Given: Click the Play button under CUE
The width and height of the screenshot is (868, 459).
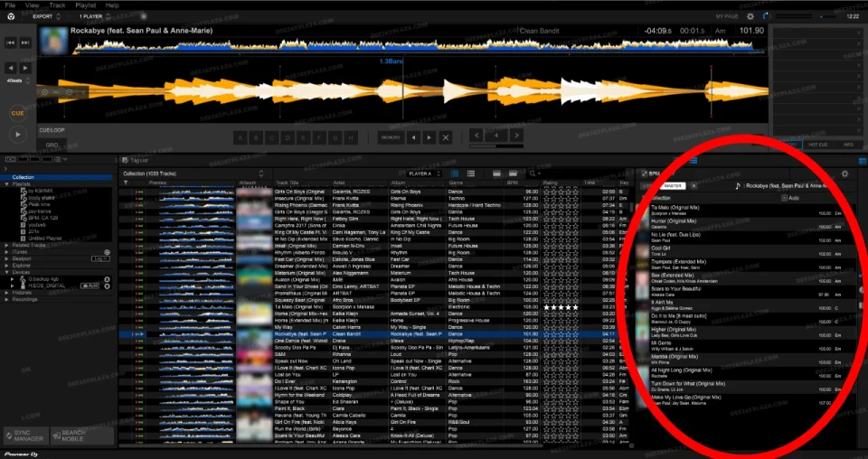Looking at the screenshot, I should 18,135.
